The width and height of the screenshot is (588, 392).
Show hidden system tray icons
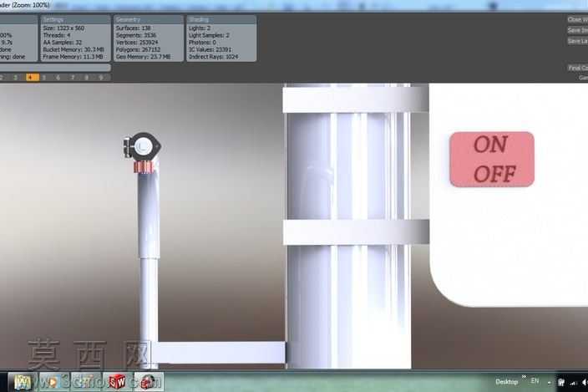pos(550,383)
